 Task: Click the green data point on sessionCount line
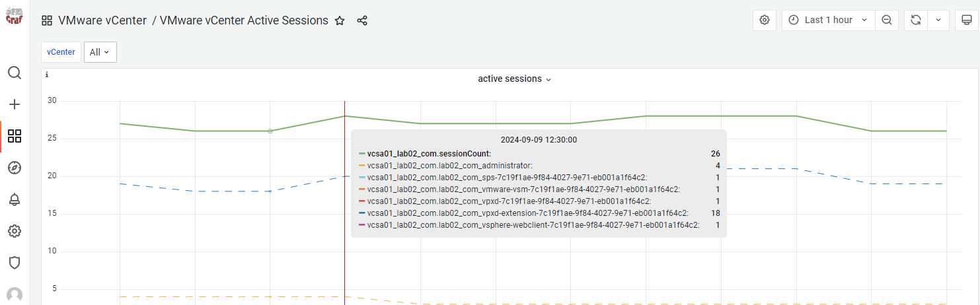(x=270, y=131)
